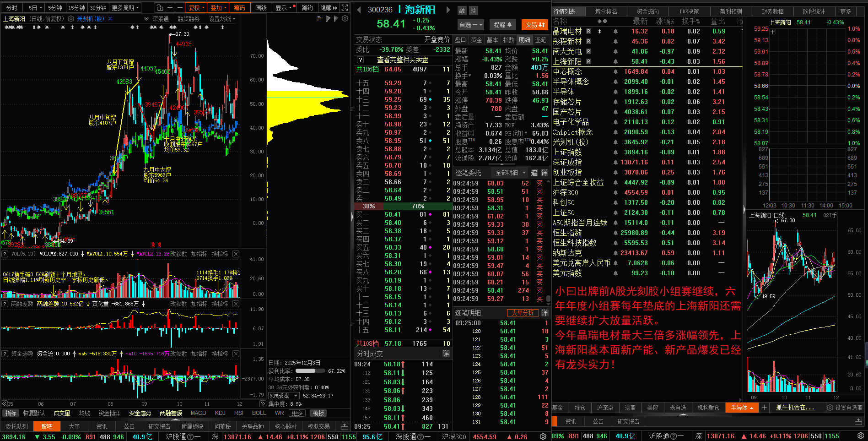Viewport: 868px width, 441px height.
Task: Close the 资金趋势 indicator panel
Action: click(236, 354)
